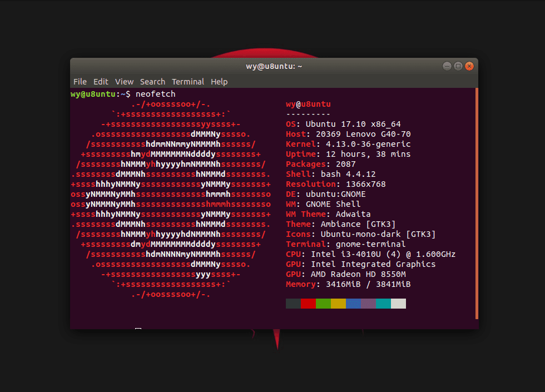Image resolution: width=545 pixels, height=392 pixels.
Task: Open the Search menu
Action: pos(152,82)
